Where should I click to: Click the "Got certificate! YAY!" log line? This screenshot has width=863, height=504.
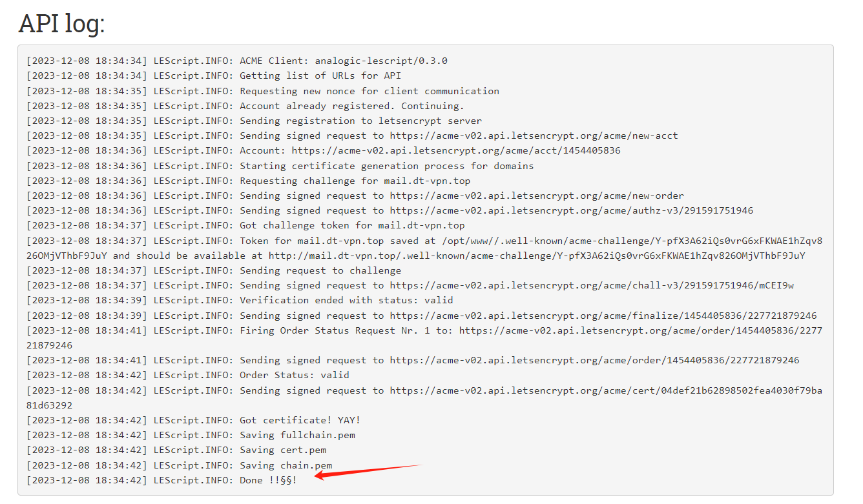300,420
